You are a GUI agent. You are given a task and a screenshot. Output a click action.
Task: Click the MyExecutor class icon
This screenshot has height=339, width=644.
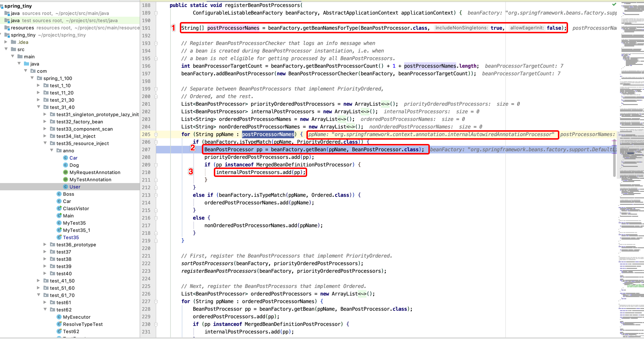[x=59, y=317]
